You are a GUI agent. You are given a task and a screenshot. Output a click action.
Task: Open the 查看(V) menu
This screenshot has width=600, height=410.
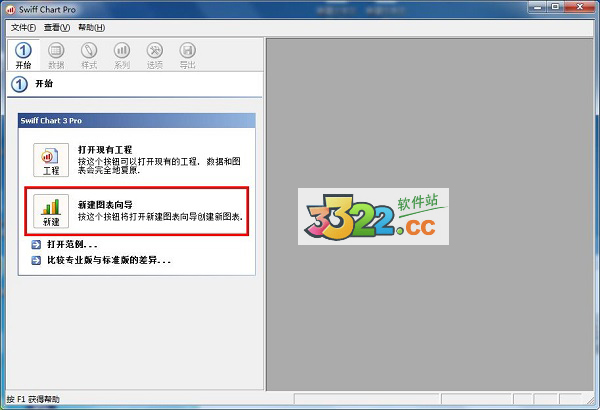[57, 28]
